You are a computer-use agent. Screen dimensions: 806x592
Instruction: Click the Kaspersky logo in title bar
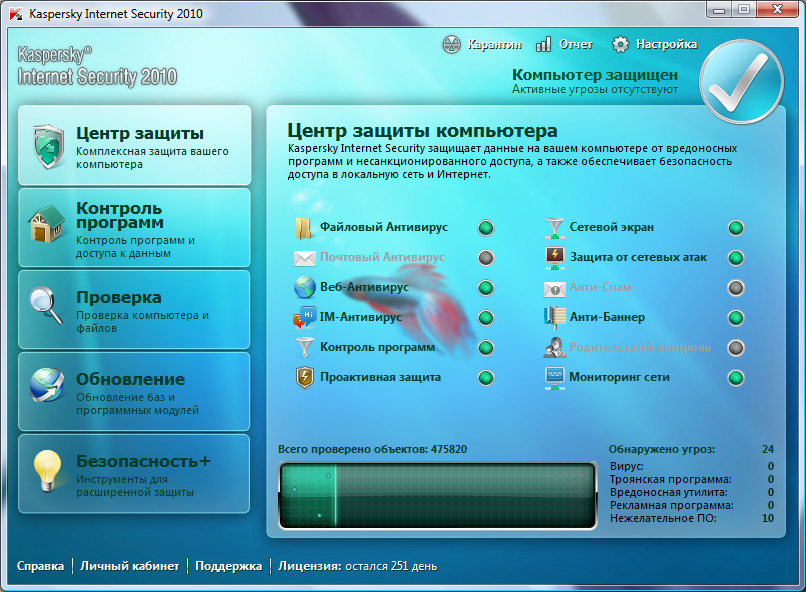(16, 14)
